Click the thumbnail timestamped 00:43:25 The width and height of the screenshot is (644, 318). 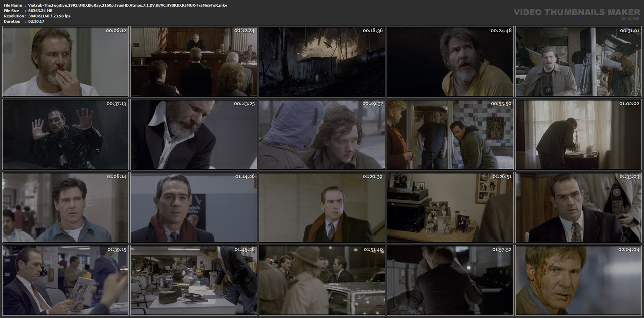click(194, 134)
